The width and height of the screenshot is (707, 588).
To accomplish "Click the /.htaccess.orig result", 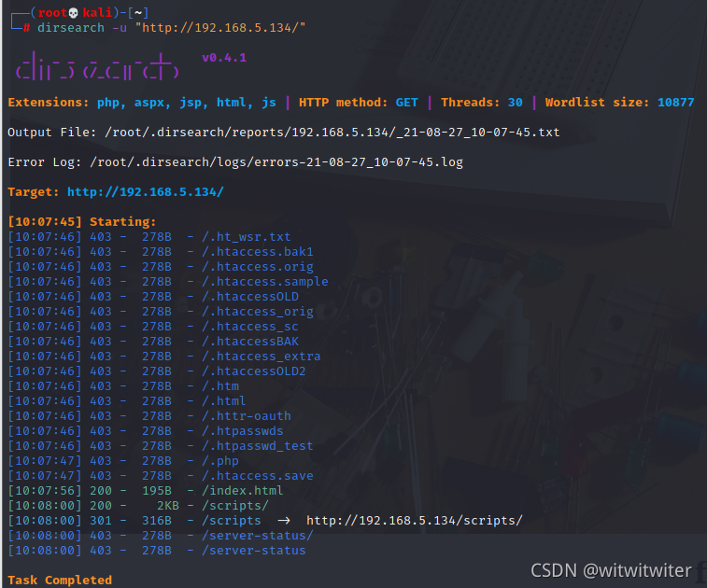I will pos(258,267).
